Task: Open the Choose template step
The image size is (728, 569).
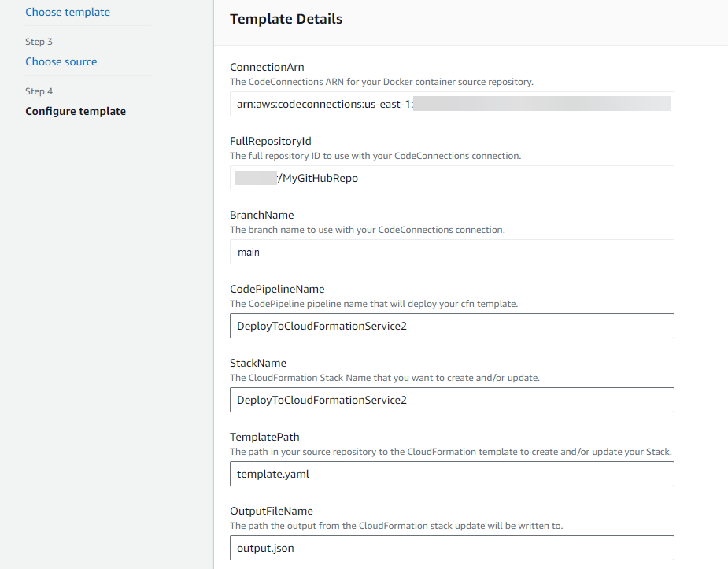Action: coord(68,12)
